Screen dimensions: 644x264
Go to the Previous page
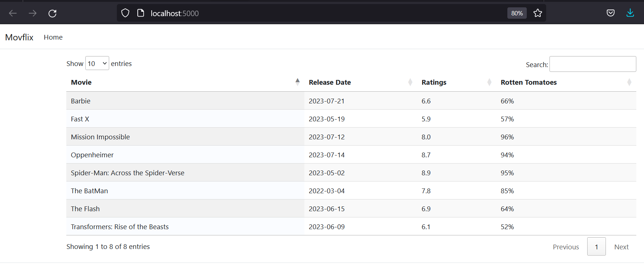pyautogui.click(x=566, y=247)
